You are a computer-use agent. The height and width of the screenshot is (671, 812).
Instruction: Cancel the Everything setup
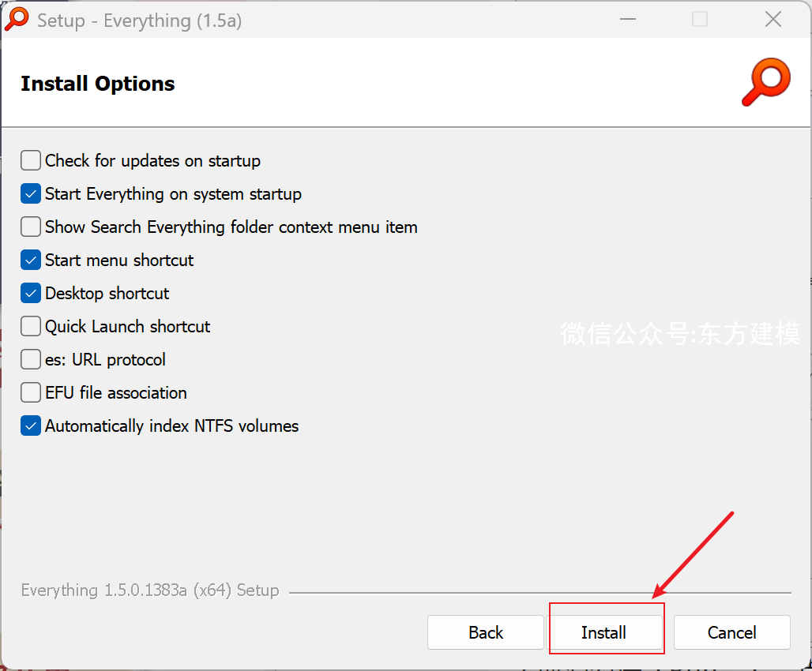pyautogui.click(x=731, y=632)
